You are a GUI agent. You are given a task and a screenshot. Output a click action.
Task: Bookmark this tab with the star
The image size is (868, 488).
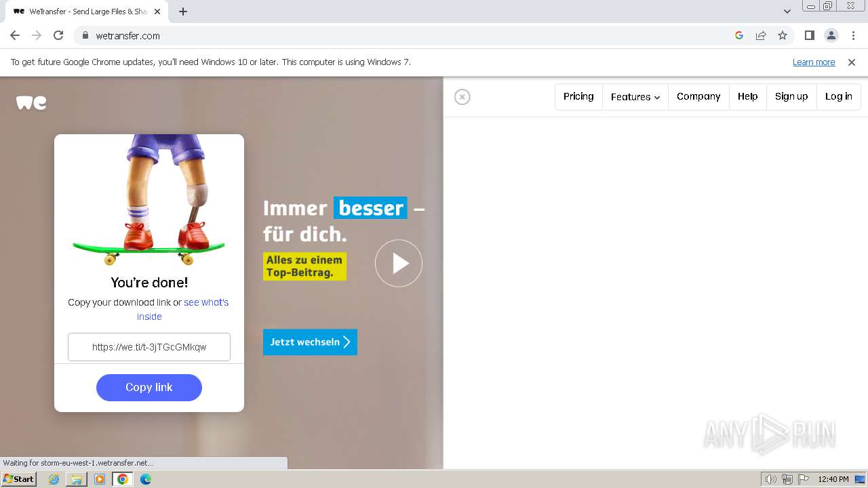pyautogui.click(x=783, y=35)
